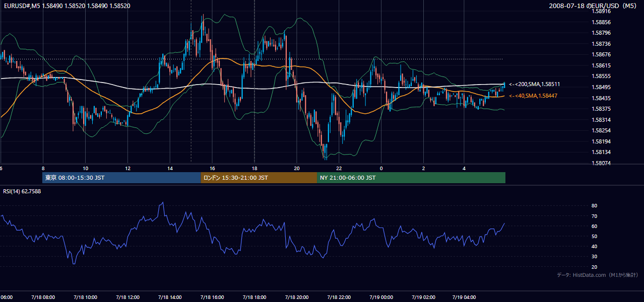Click price axis value 1.58796

(601, 33)
